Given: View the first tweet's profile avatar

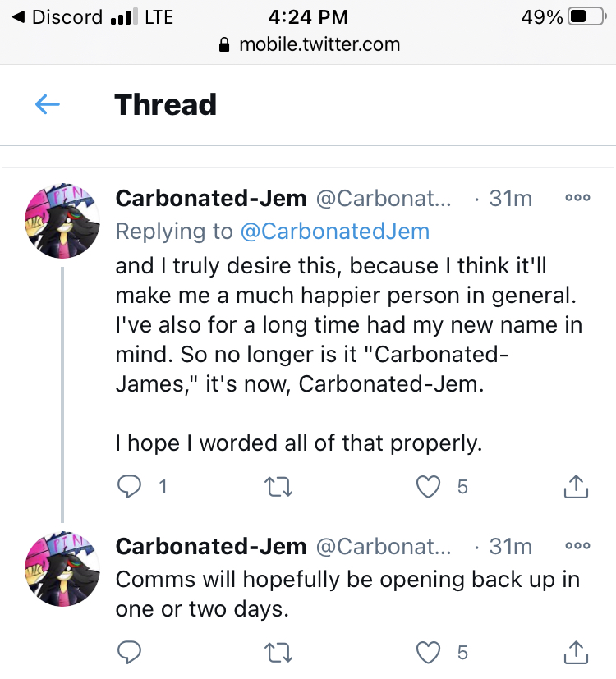Looking at the screenshot, I should 62,221.
